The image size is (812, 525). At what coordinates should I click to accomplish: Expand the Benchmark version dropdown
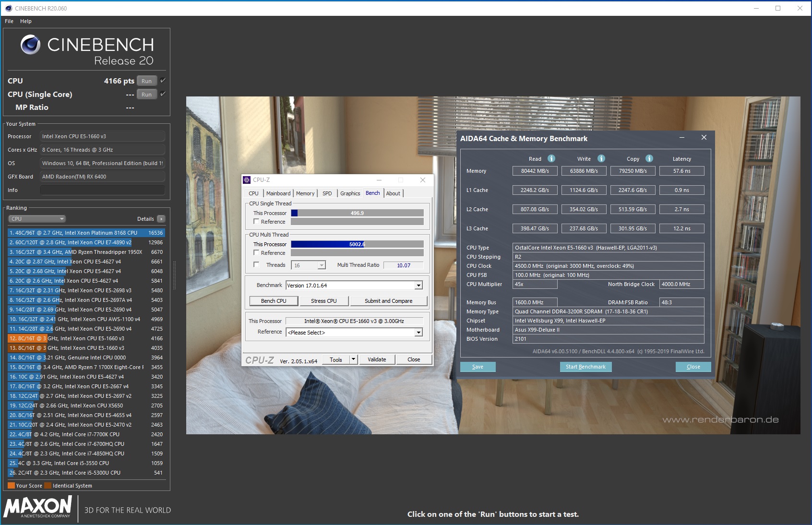pyautogui.click(x=418, y=286)
